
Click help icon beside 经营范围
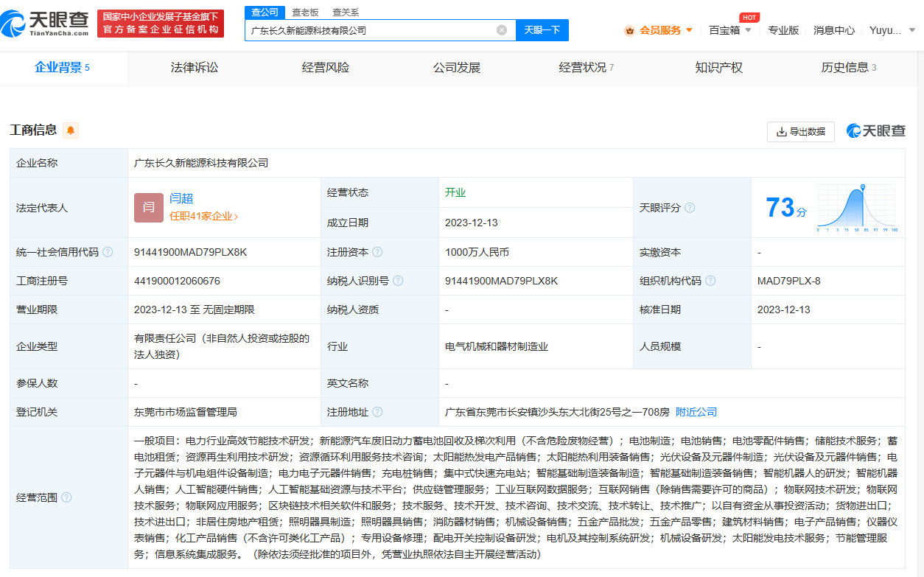66,497
